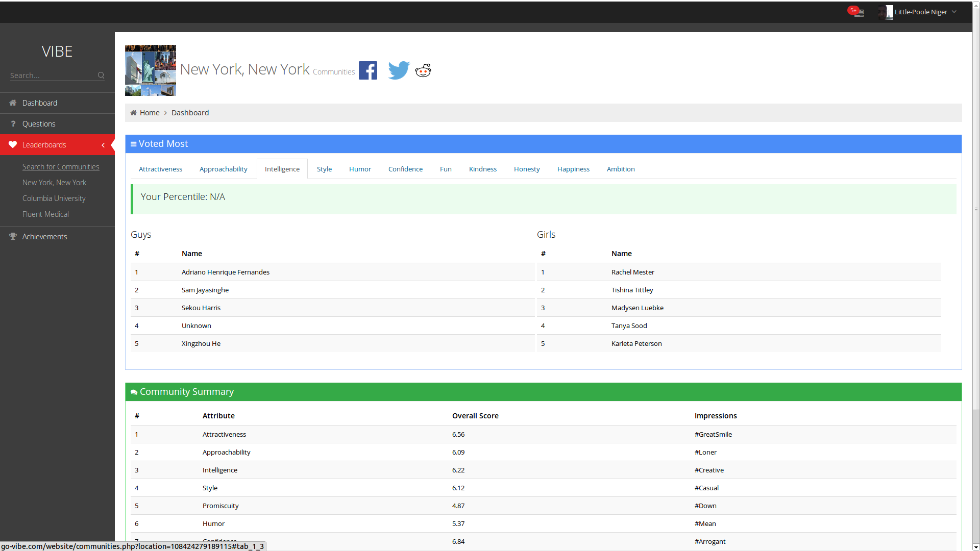Click the sidebar Search input field
This screenshot has height=551, width=980.
(51, 76)
